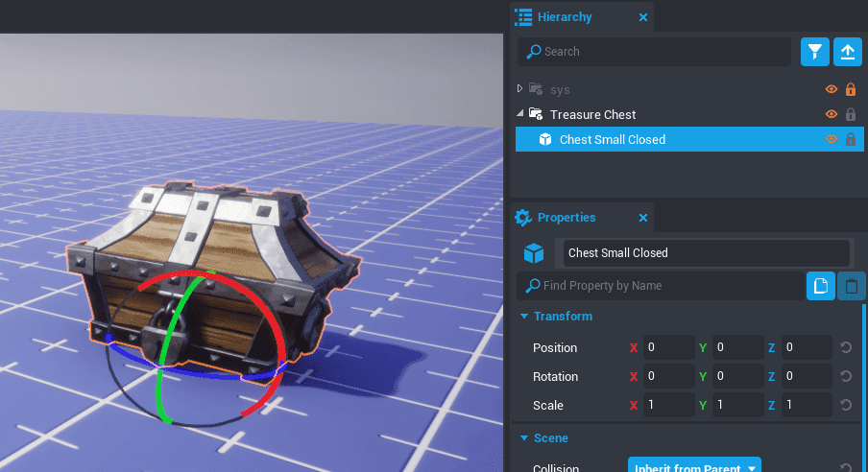Toggle visibility of the sys folder
868x472 pixels.
coord(832,89)
